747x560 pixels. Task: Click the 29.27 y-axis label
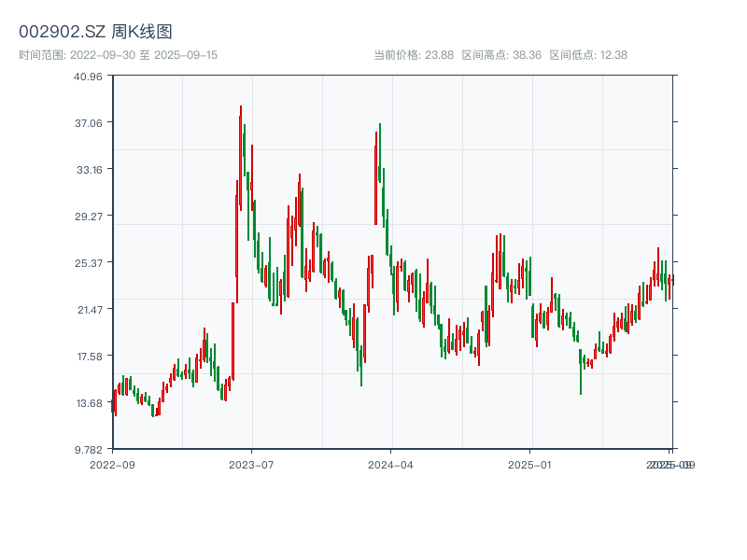(x=89, y=217)
